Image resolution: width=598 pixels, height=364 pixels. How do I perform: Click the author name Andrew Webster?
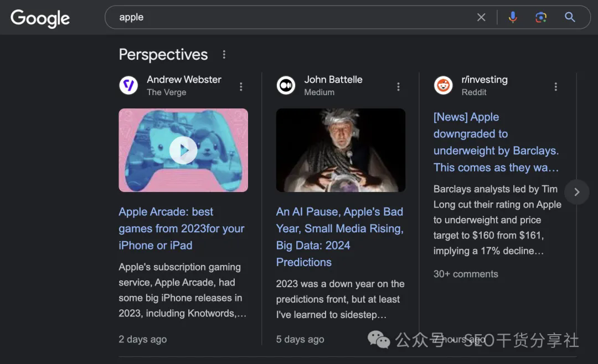click(184, 79)
